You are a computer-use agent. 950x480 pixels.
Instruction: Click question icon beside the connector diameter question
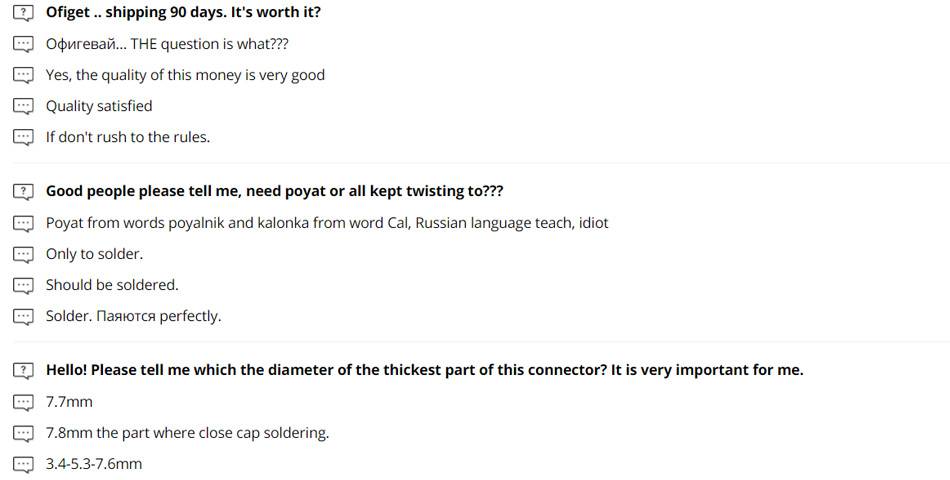[x=23, y=370]
